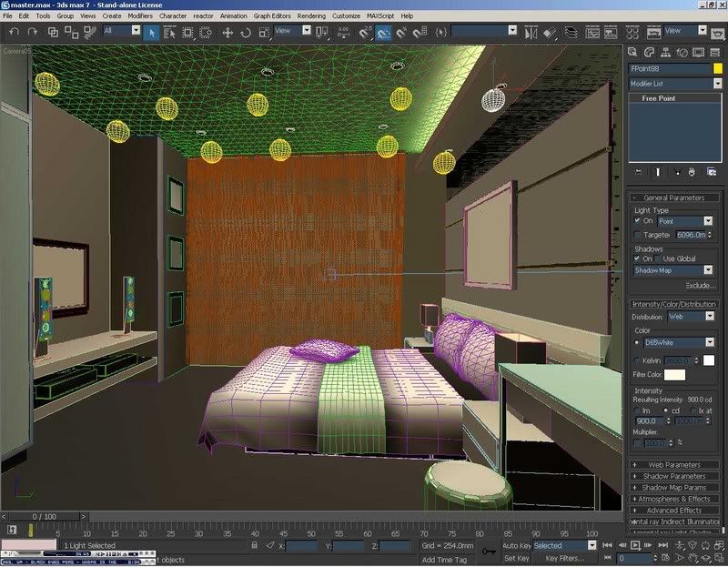Click the Undo arrow icon
728x567 pixels.
pyautogui.click(x=15, y=32)
